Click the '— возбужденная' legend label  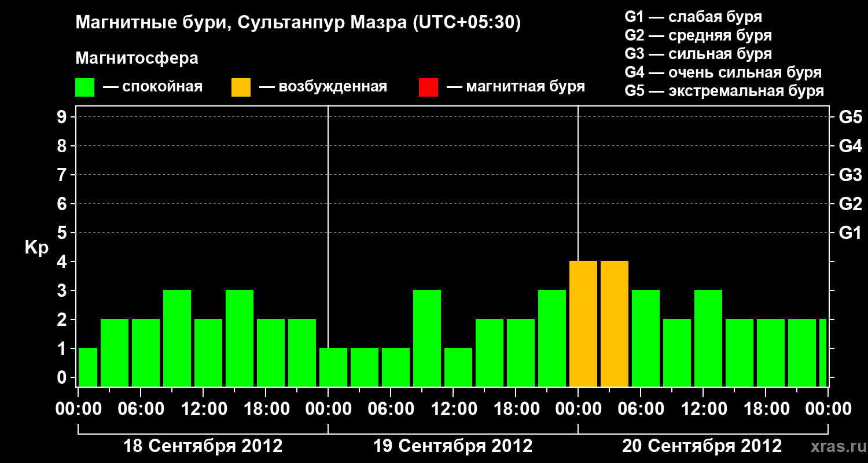[323, 87]
